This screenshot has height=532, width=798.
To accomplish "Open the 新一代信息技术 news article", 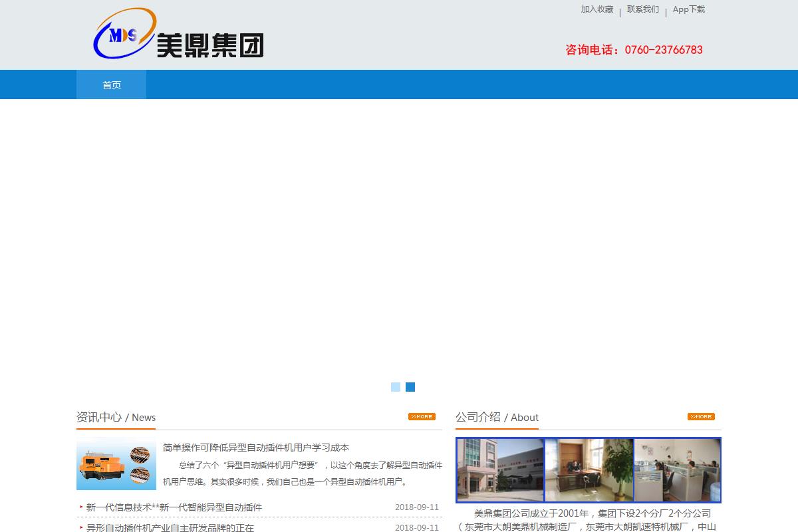I will pos(174,507).
